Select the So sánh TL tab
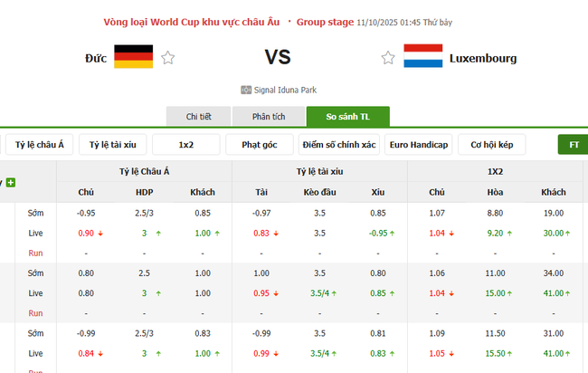Image resolution: width=588 pixels, height=373 pixels. [347, 117]
